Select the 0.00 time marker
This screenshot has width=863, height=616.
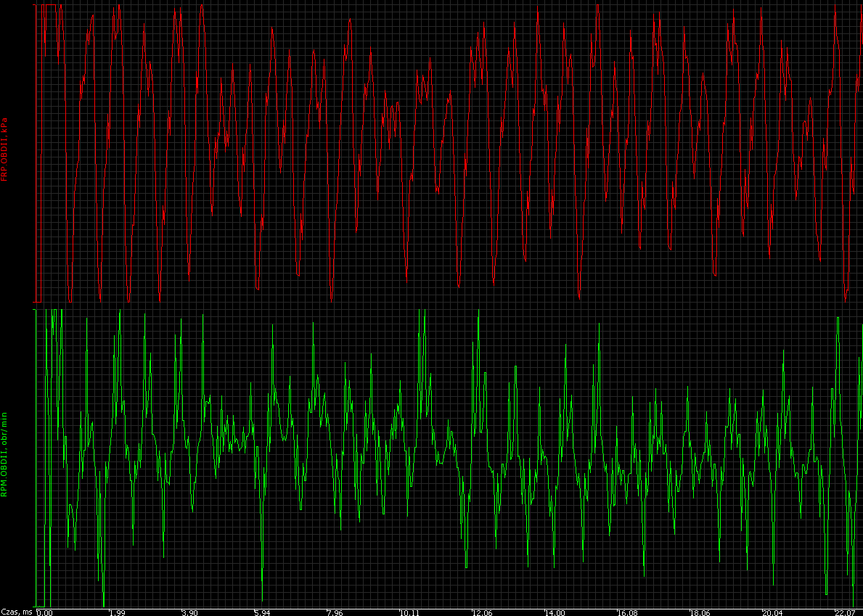click(44, 612)
